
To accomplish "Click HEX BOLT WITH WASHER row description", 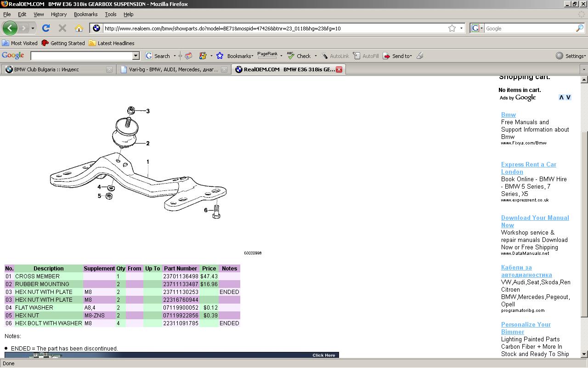I will pyautogui.click(x=49, y=323).
